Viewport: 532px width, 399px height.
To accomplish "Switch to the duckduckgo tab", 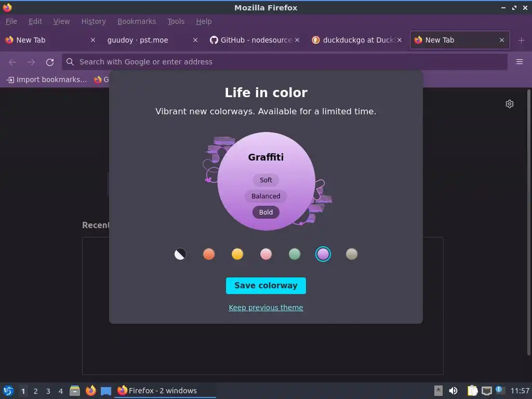I will [x=356, y=40].
